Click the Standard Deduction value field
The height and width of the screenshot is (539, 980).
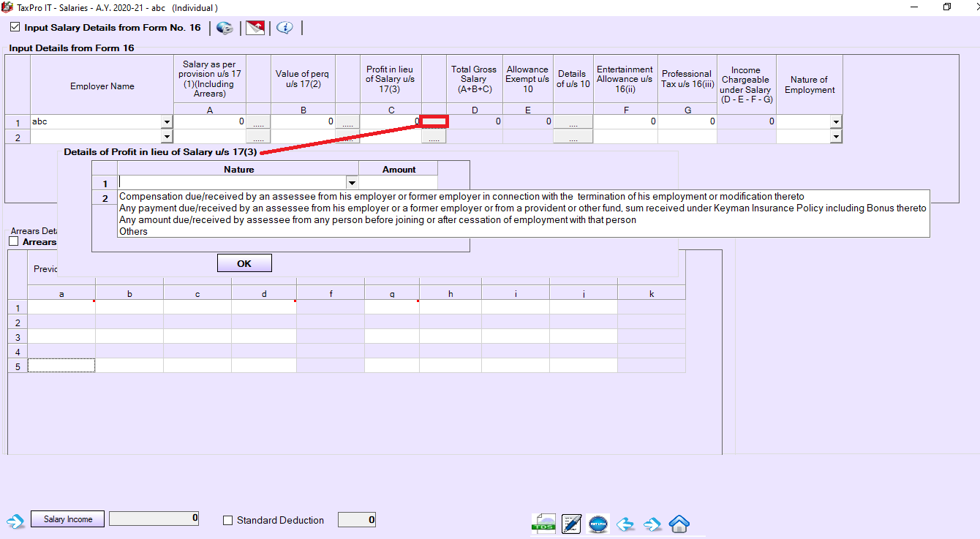pos(357,520)
